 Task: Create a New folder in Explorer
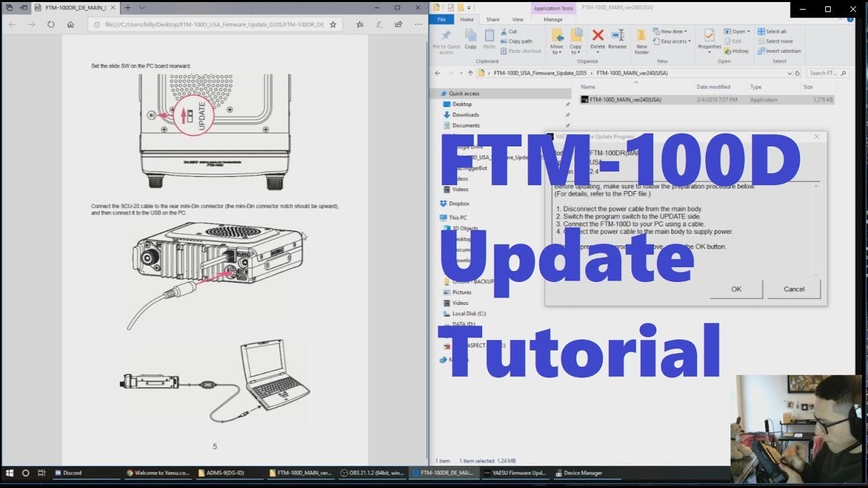[x=642, y=41]
